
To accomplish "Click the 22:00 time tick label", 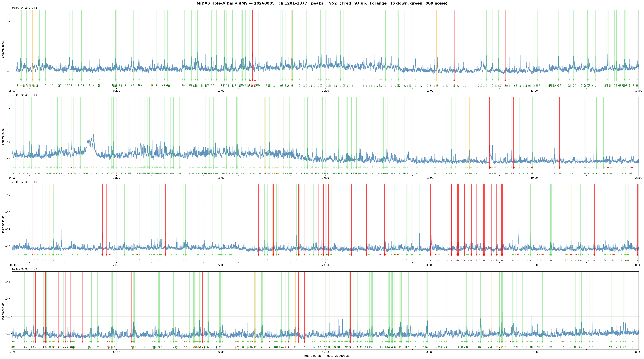I will point(221,265).
